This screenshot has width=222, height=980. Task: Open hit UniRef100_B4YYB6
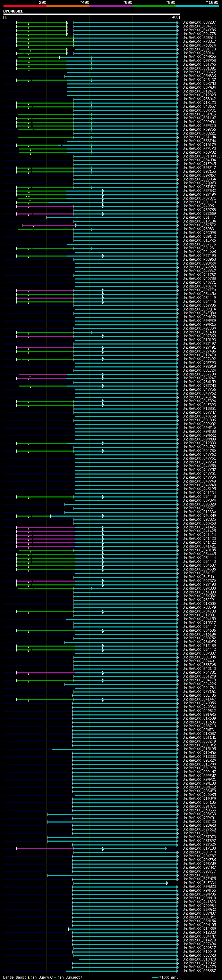199,30
